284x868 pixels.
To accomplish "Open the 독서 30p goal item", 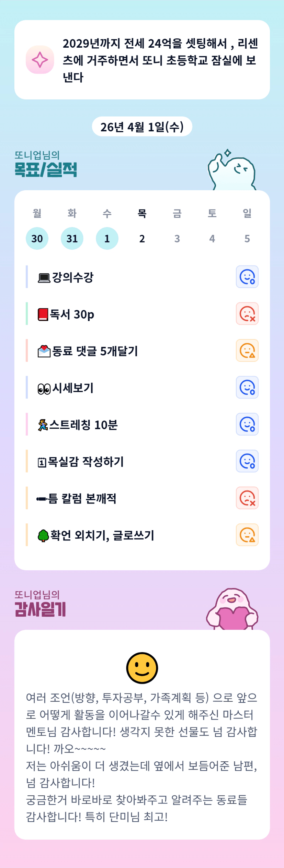I will [72, 314].
